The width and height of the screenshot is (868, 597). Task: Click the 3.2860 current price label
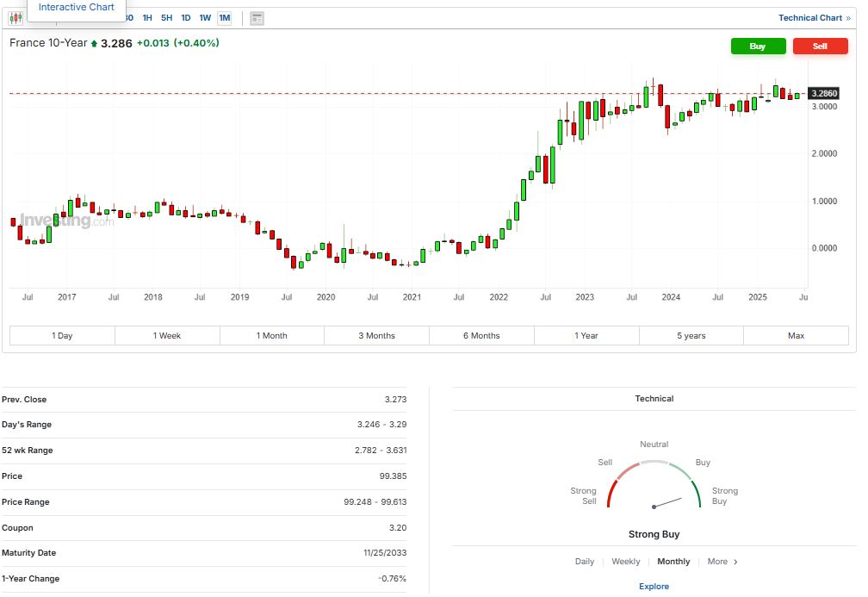[x=824, y=93]
